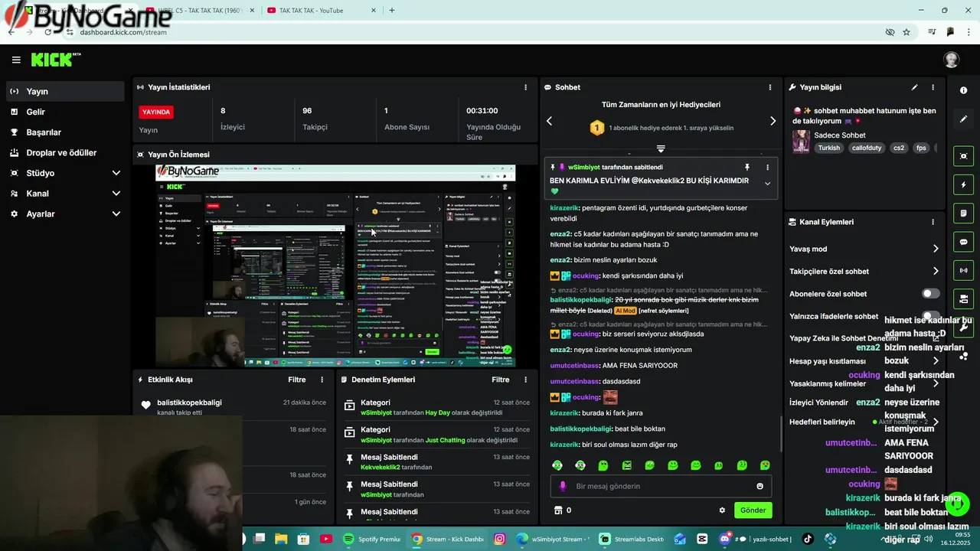Viewport: 980px width, 551px height.
Task: Go to Başarılar in the sidebar
Action: 64,132
